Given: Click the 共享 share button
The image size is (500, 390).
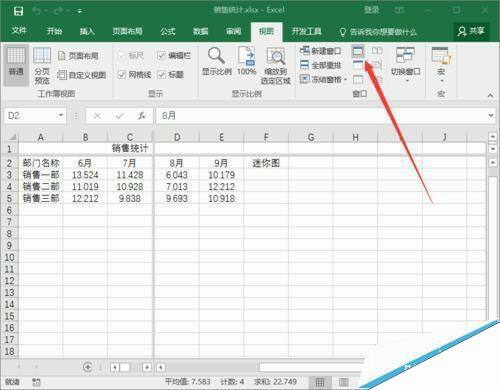Looking at the screenshot, I should 471,31.
